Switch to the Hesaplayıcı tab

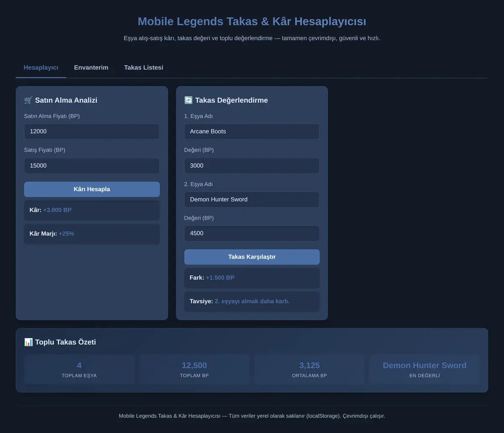pyautogui.click(x=41, y=68)
